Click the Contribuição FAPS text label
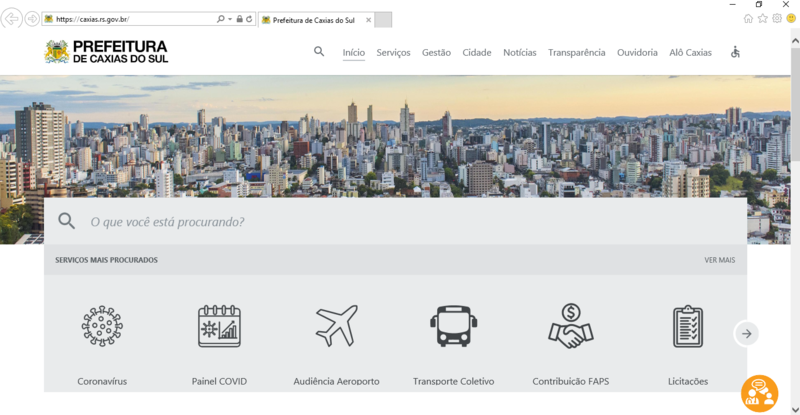 (570, 381)
